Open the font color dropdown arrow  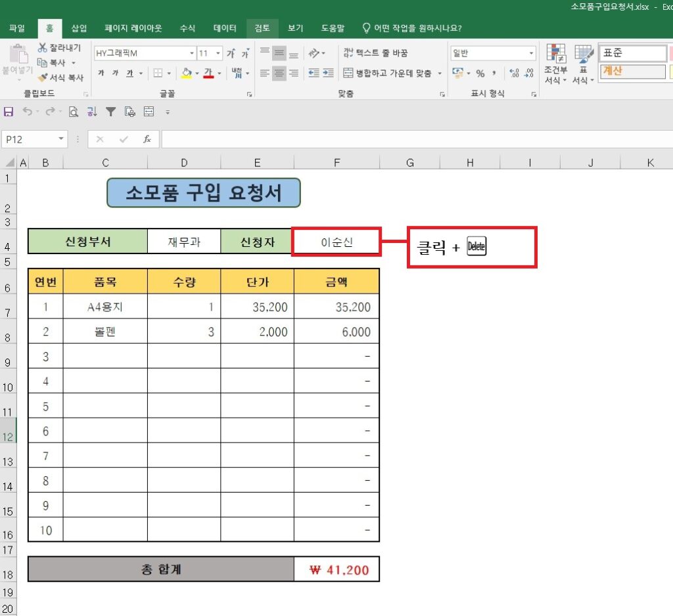(x=220, y=74)
